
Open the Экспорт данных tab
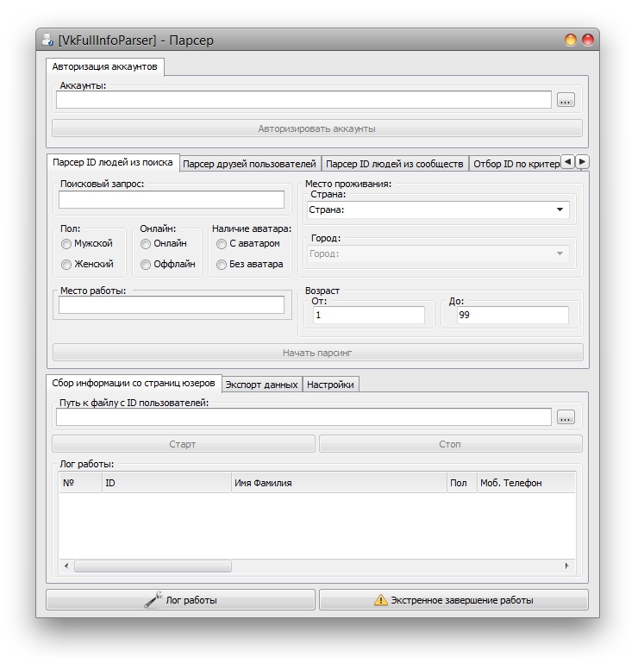(x=262, y=385)
